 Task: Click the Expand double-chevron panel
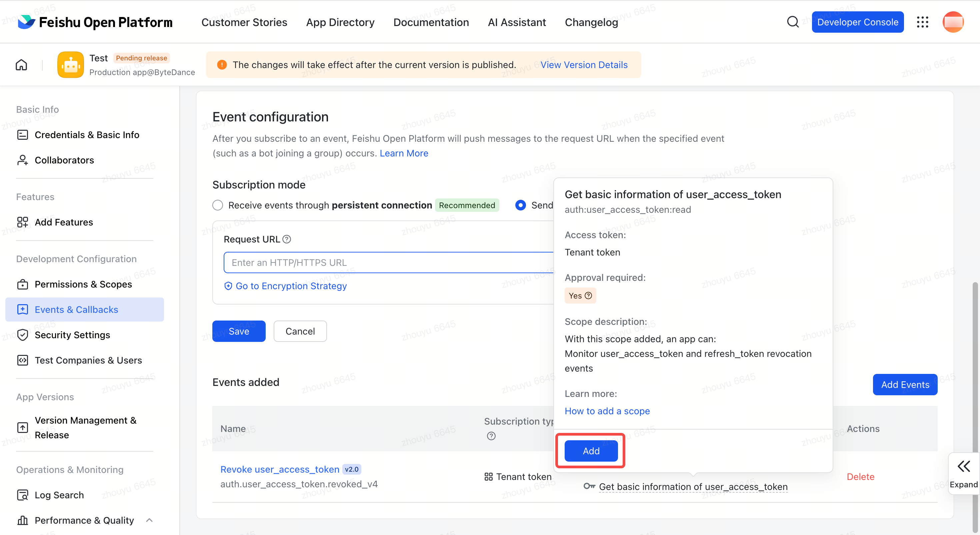963,474
